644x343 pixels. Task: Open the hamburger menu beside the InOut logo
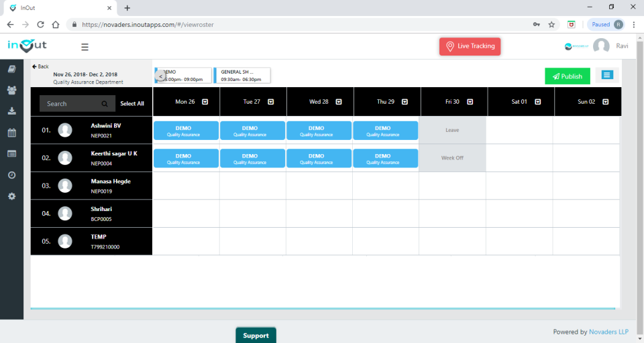pyautogui.click(x=85, y=47)
